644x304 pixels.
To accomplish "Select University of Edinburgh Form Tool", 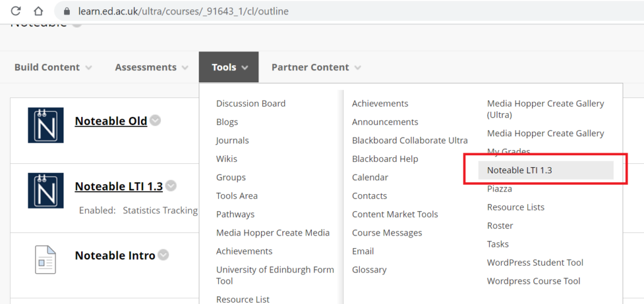I will [275, 275].
